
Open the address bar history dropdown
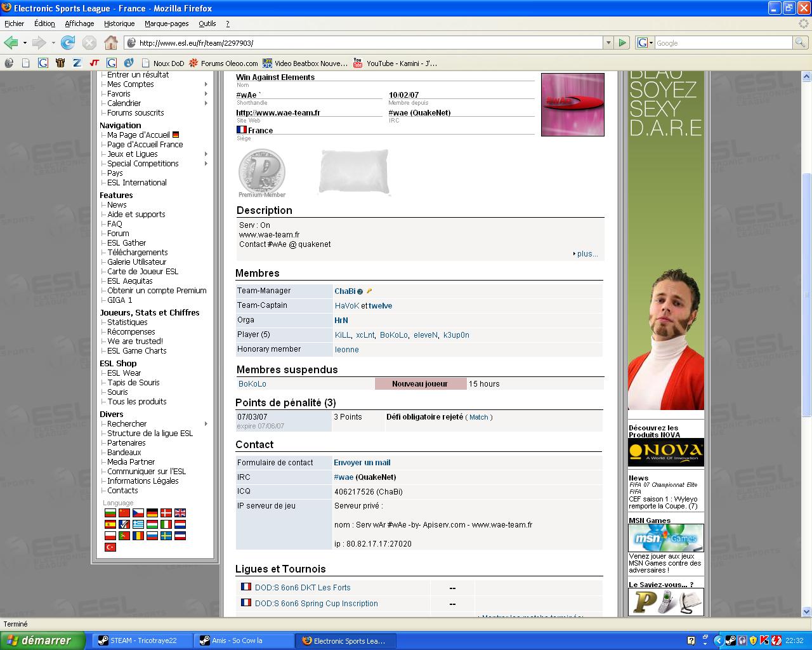click(x=608, y=43)
